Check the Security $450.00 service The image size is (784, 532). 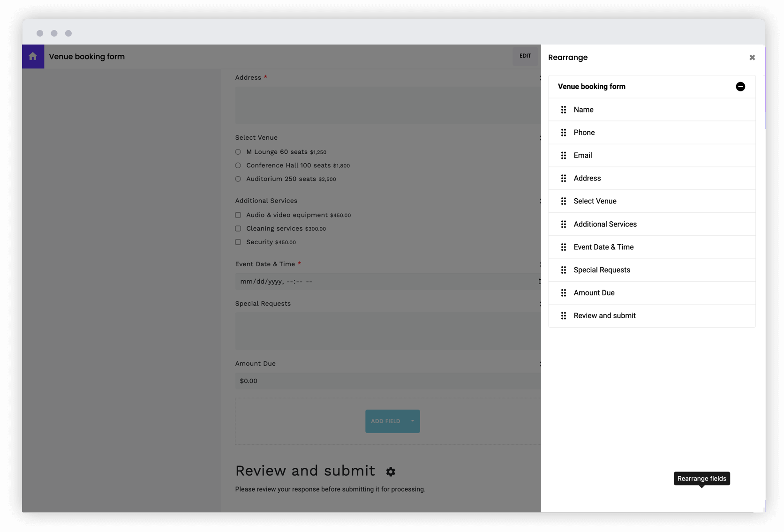(238, 242)
